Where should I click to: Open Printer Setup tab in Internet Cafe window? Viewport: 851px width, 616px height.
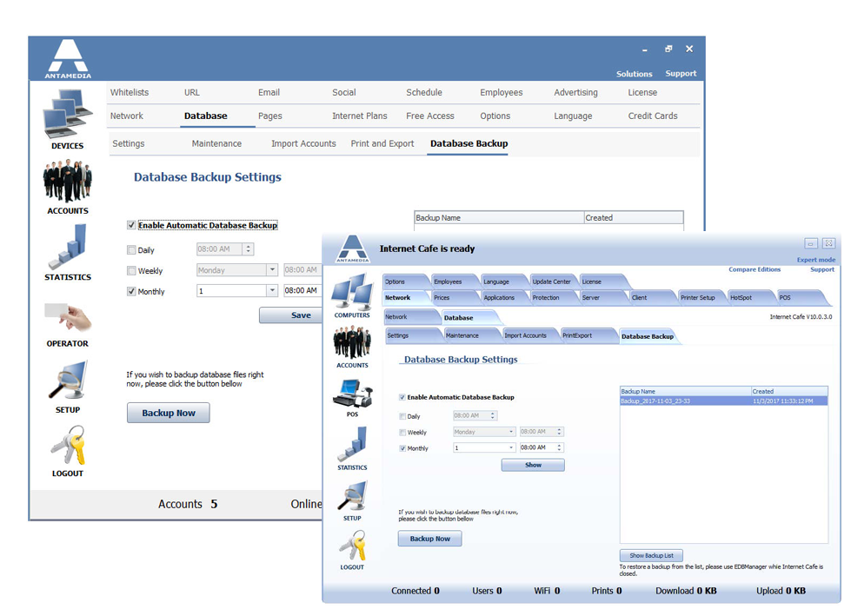click(x=700, y=297)
